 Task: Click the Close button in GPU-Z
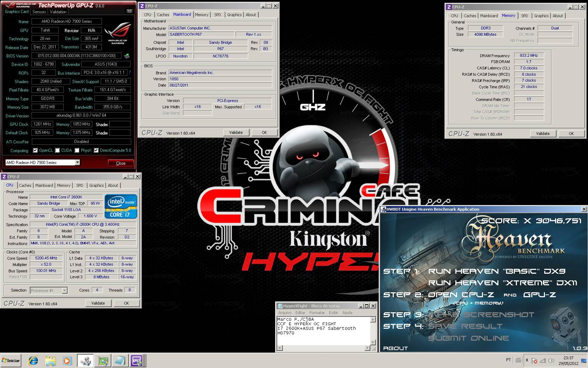120,163
